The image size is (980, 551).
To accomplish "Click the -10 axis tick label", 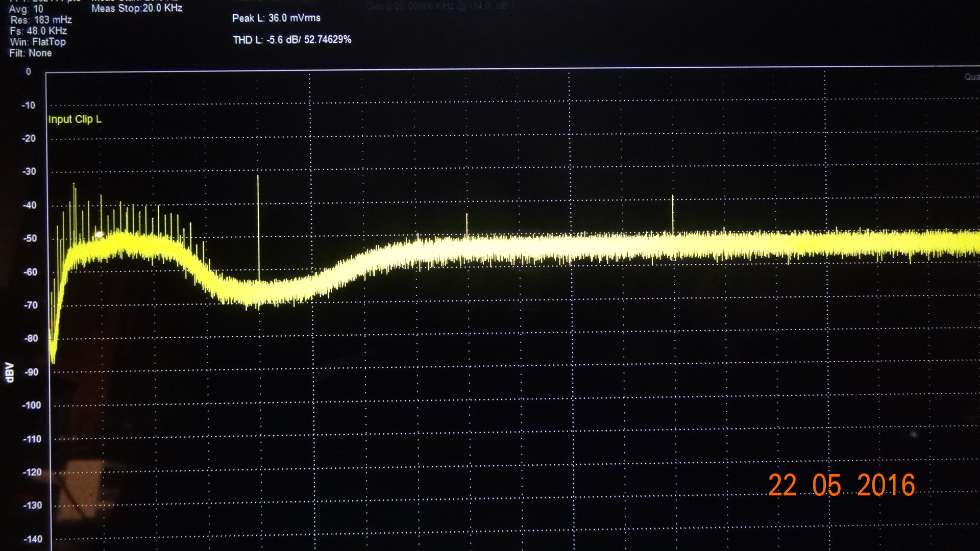I will [29, 106].
